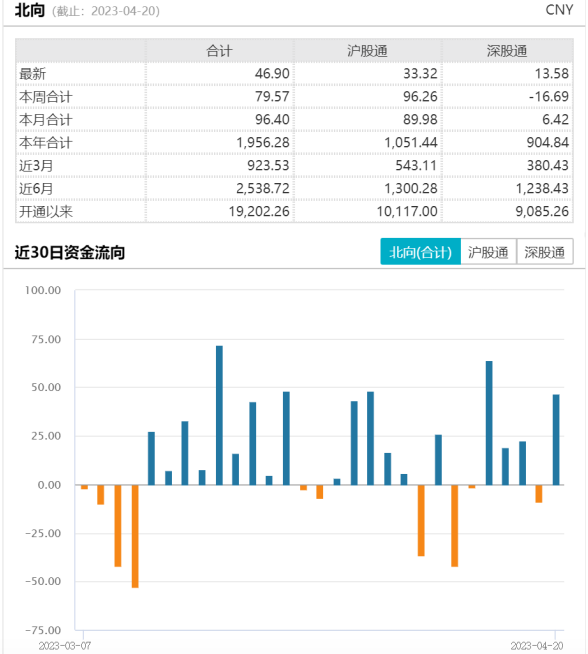The image size is (588, 654).
Task: Click the 沪股通 column header in table
Action: tap(367, 51)
